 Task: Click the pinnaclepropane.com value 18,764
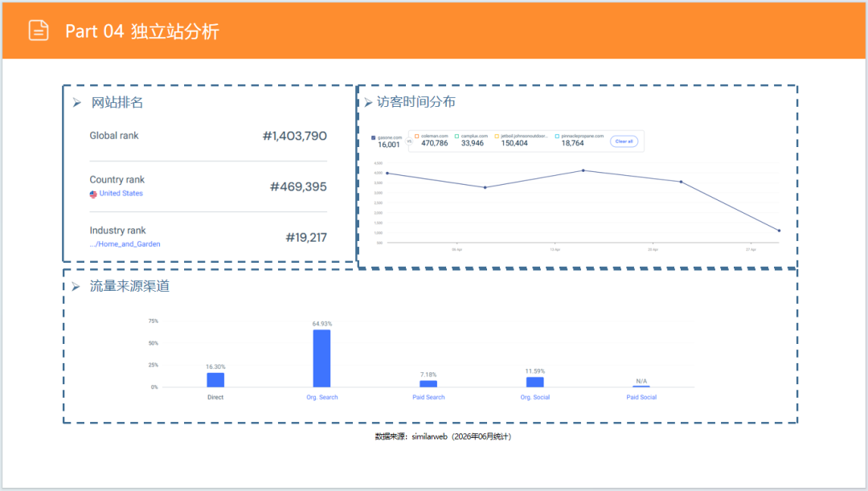point(572,143)
